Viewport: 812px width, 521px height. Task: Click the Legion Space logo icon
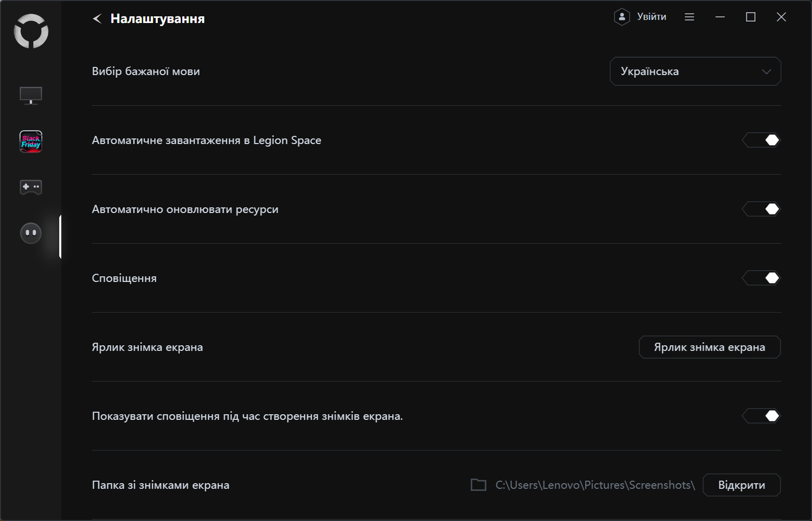pos(31,32)
